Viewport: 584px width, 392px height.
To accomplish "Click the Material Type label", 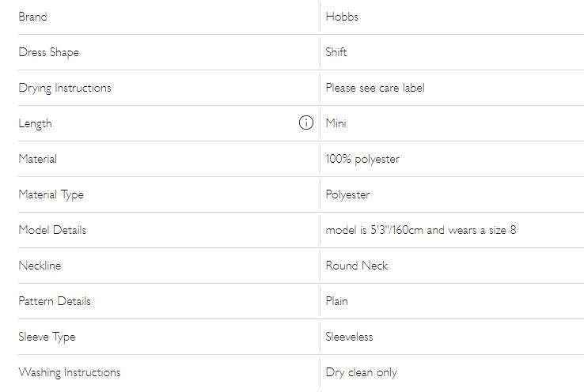I will point(51,194).
